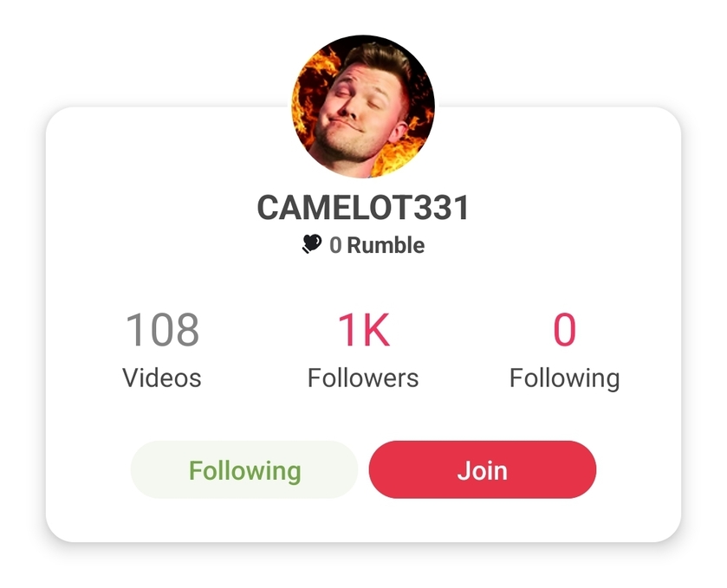This screenshot has height=588, width=727.
Task: Open the 108 videos count
Action: (x=162, y=329)
